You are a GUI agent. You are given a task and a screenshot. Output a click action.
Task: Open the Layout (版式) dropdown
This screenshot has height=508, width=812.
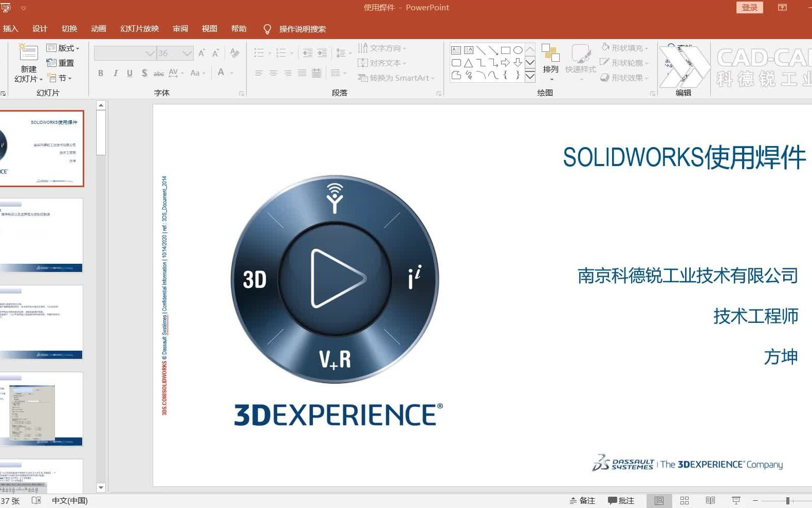[63, 48]
